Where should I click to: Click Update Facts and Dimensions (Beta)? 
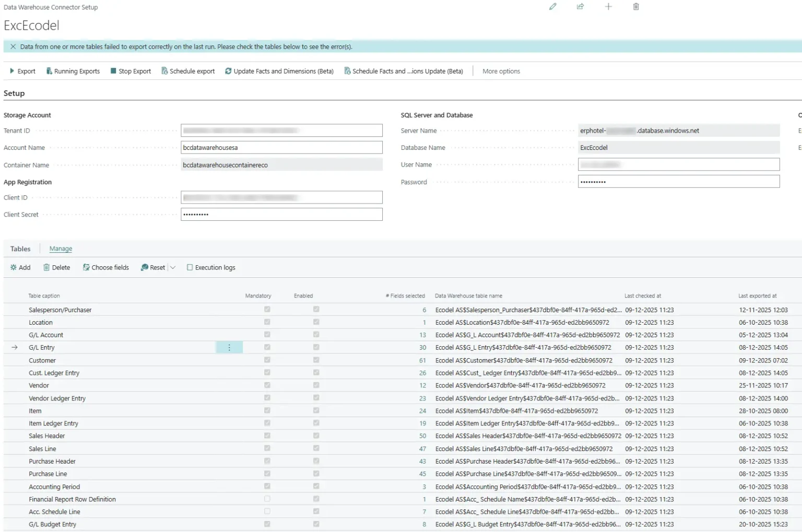point(279,71)
